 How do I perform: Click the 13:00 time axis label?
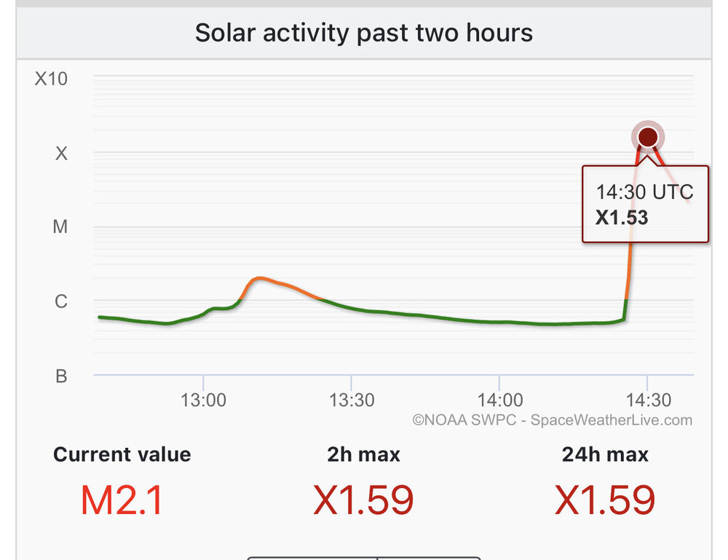pos(203,400)
